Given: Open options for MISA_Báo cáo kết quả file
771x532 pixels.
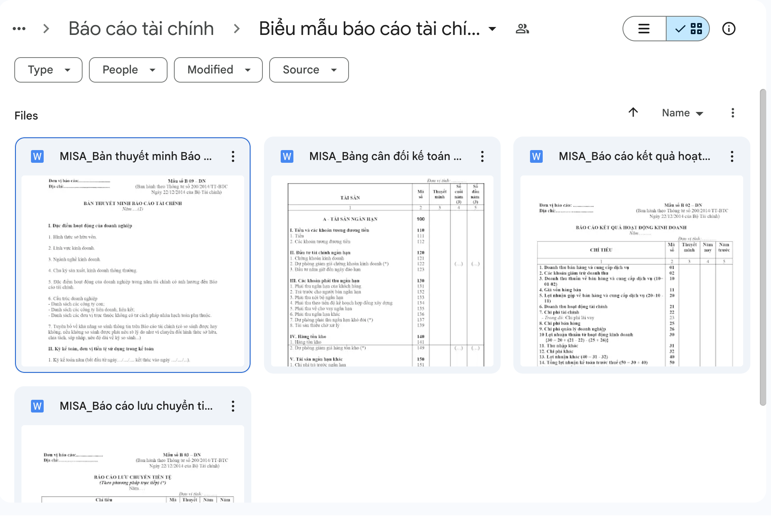Looking at the screenshot, I should (x=732, y=156).
